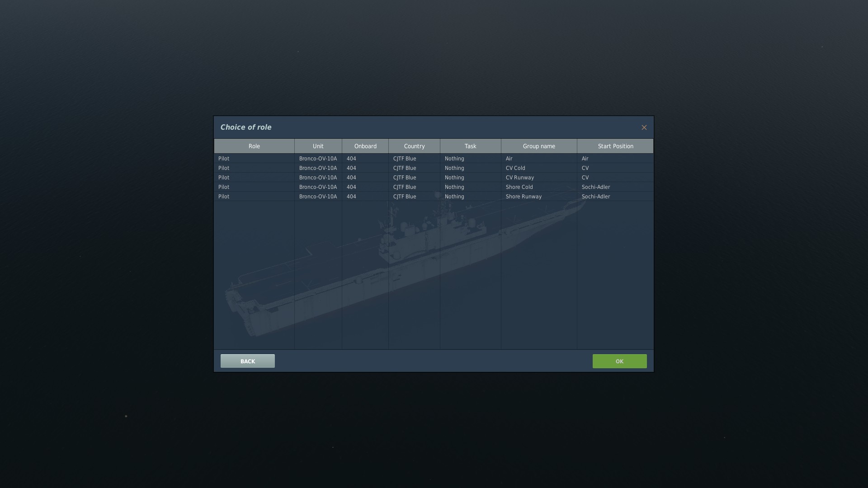Click Sochi-Adler in the Shore Cold row
Viewport: 868px width, 488px height.
pyautogui.click(x=595, y=187)
